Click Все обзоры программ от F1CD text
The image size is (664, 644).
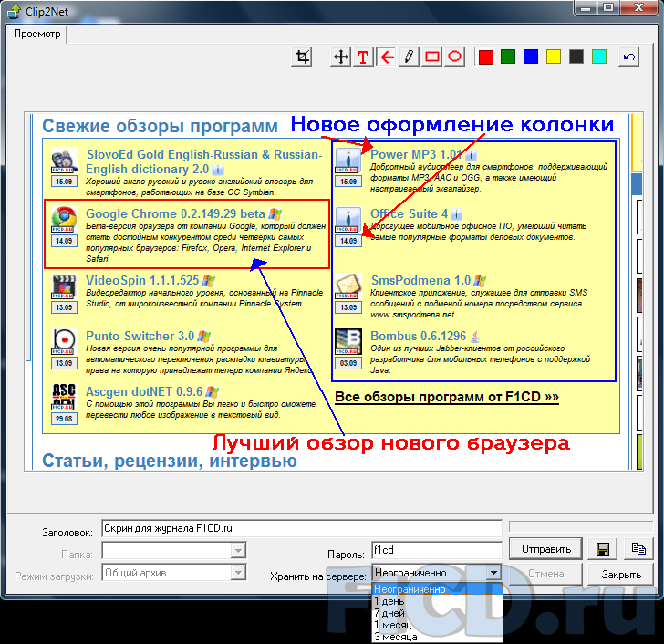[447, 397]
